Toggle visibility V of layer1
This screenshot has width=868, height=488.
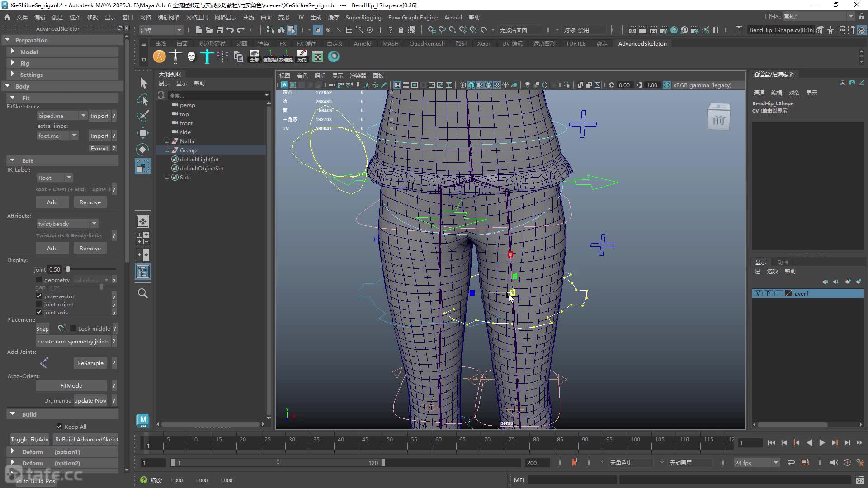(x=758, y=294)
